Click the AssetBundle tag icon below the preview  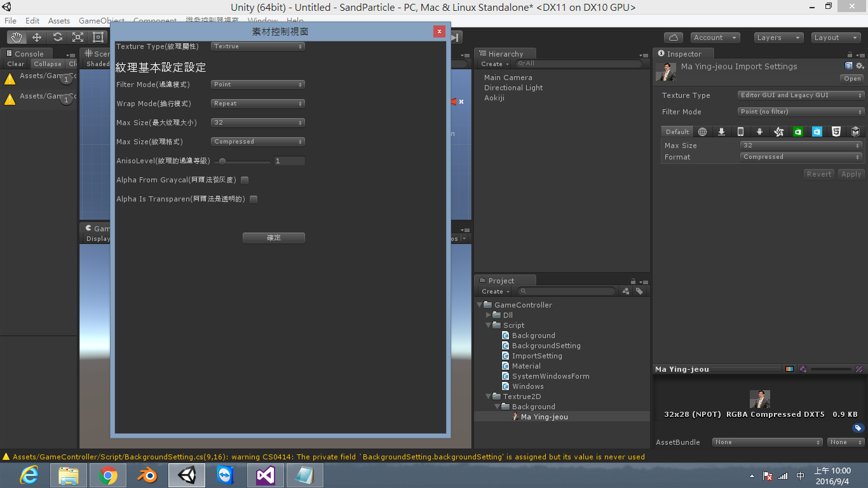tap(858, 428)
